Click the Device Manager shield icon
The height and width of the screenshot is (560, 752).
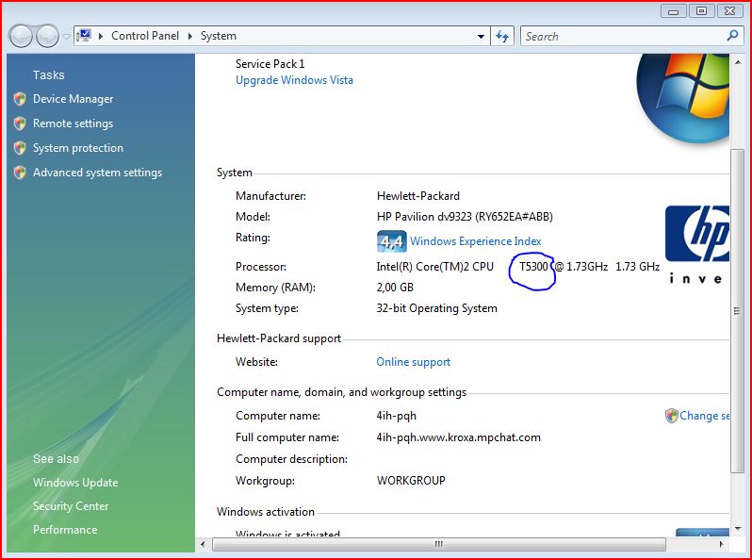point(20,99)
